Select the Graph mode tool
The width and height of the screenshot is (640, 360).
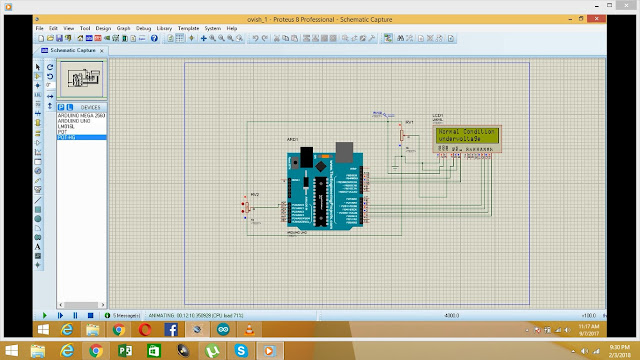click(38, 152)
